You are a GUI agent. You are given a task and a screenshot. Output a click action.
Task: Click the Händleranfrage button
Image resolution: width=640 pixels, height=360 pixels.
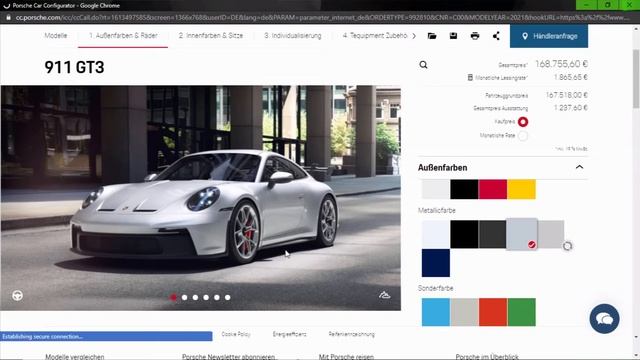point(549,36)
